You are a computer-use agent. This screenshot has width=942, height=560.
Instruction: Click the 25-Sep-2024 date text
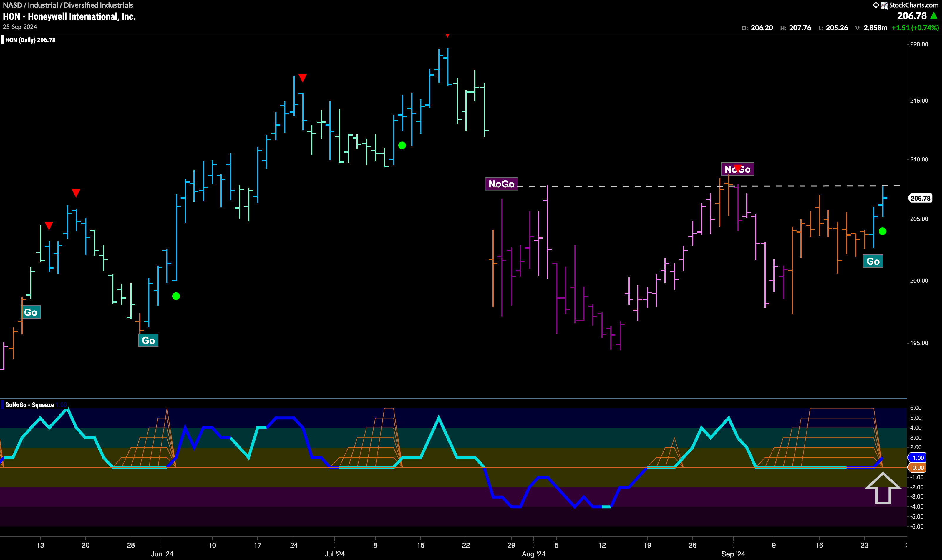tap(20, 27)
